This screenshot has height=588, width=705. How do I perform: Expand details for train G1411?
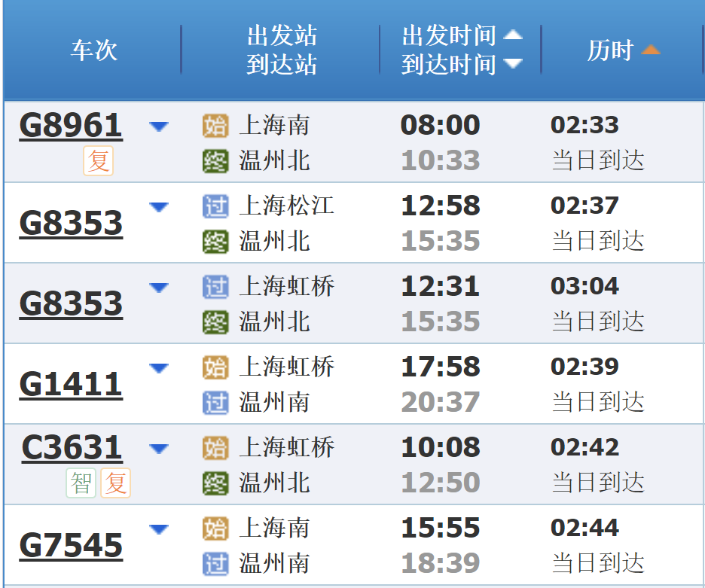pyautogui.click(x=159, y=367)
